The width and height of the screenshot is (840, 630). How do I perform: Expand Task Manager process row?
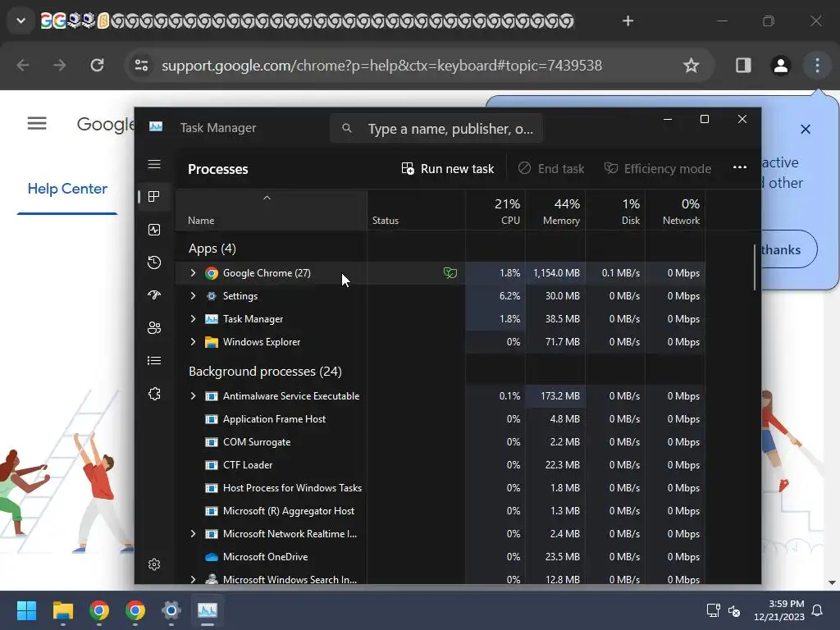tap(193, 319)
